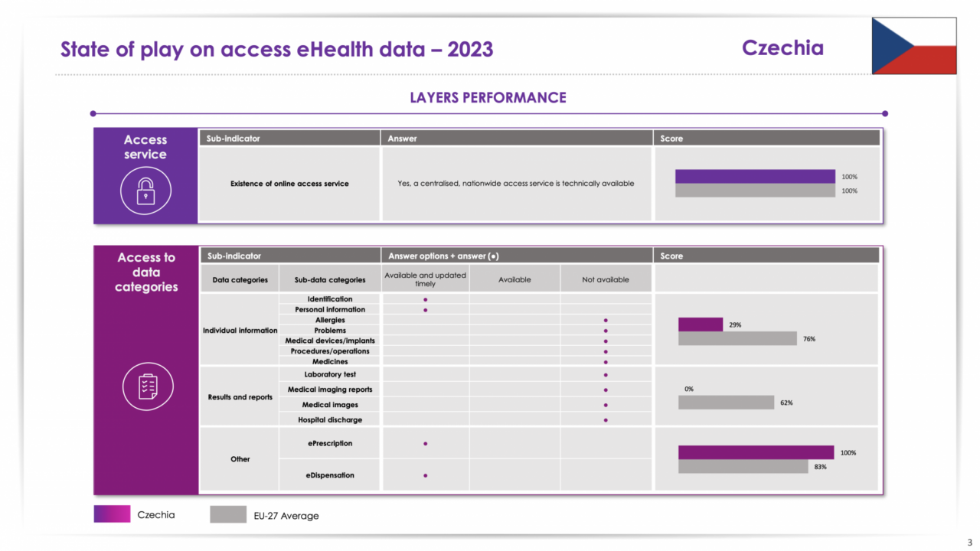Click the Not available dot for Allergies
Screen dimensions: 980x551
(606, 321)
